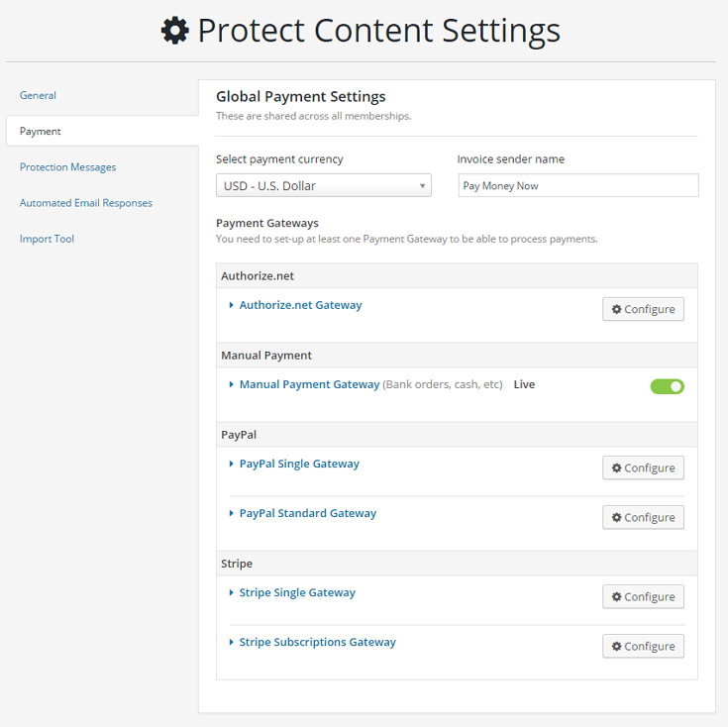Expand the PayPal Single Gateway arrow
Image resolution: width=728 pixels, height=727 pixels.
[x=232, y=465]
